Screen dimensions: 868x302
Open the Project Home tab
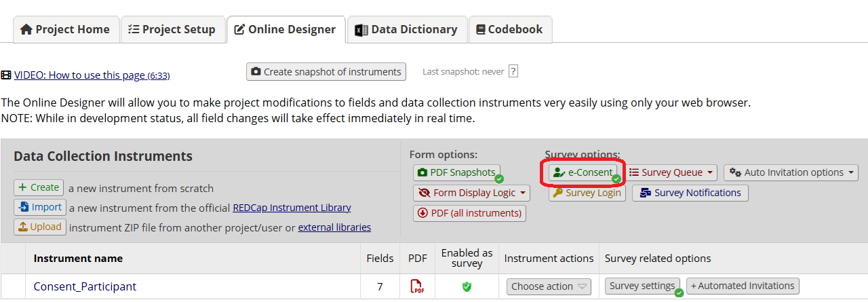(66, 29)
